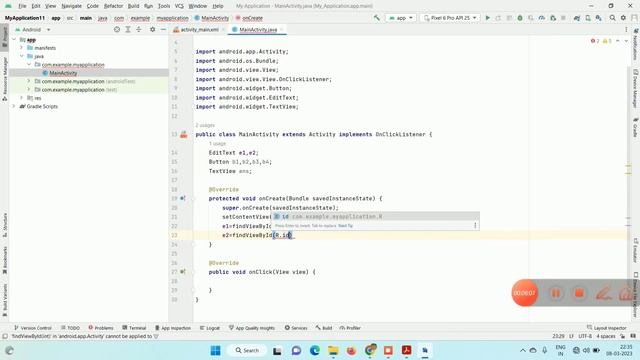Expand the manifests folder

(x=22, y=48)
